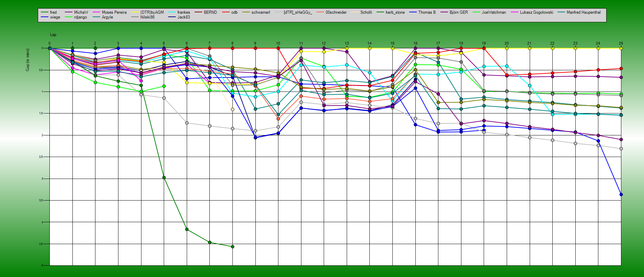644x277 pixels.
Task: Click the dark green data point at lap 5
Action: click(164, 178)
